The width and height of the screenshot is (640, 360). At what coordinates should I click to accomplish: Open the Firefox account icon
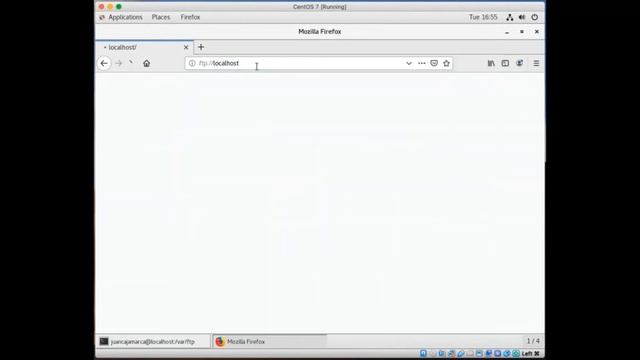[519, 63]
